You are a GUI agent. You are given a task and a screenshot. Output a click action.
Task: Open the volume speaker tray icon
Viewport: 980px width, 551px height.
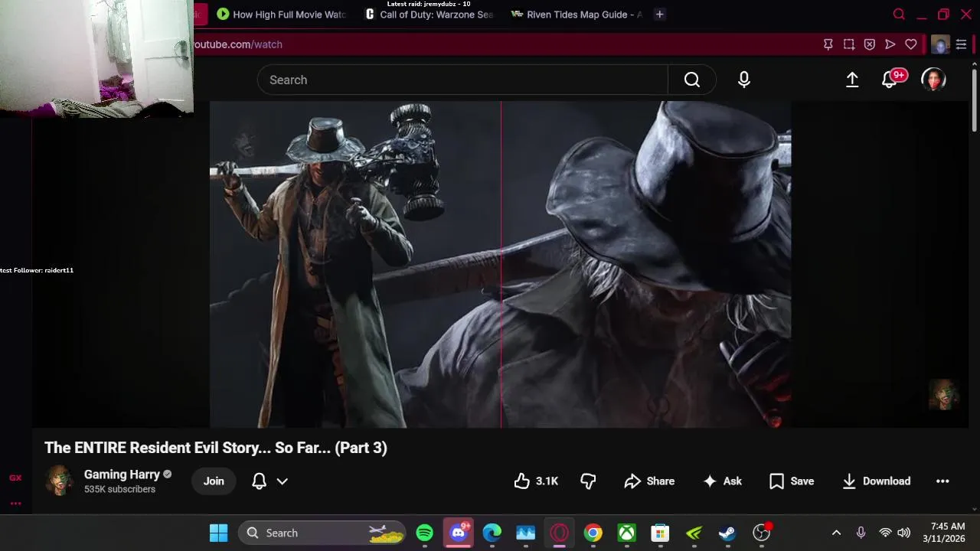click(x=904, y=533)
